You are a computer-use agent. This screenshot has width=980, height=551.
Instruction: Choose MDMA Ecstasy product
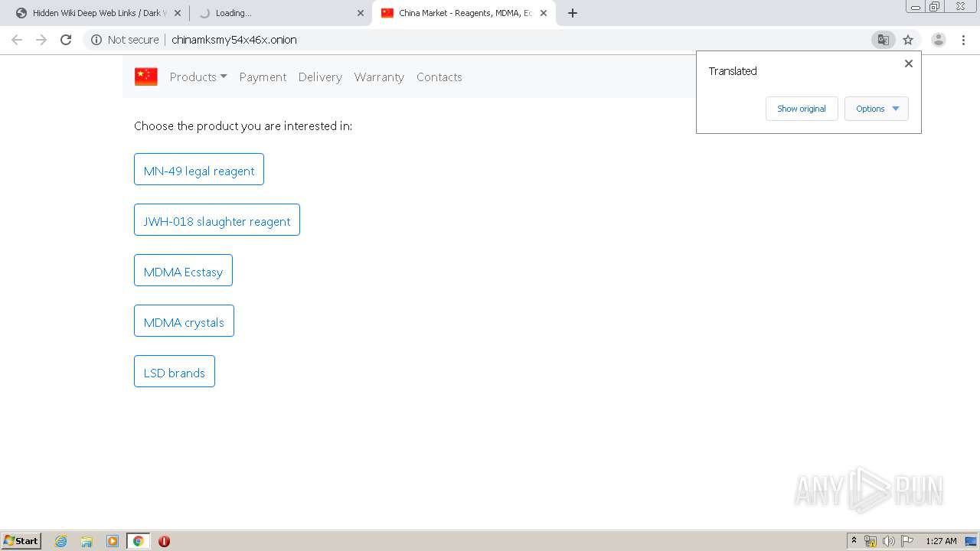183,271
